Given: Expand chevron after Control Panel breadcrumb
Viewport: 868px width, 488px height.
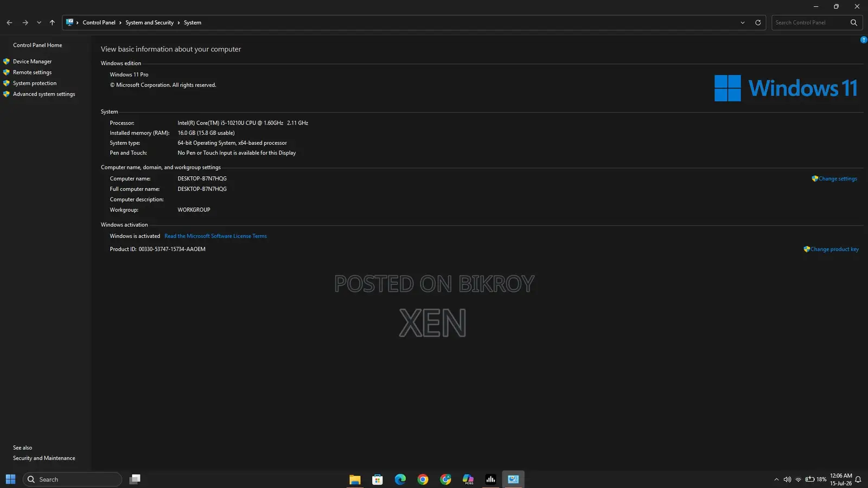Looking at the screenshot, I should coord(120,23).
